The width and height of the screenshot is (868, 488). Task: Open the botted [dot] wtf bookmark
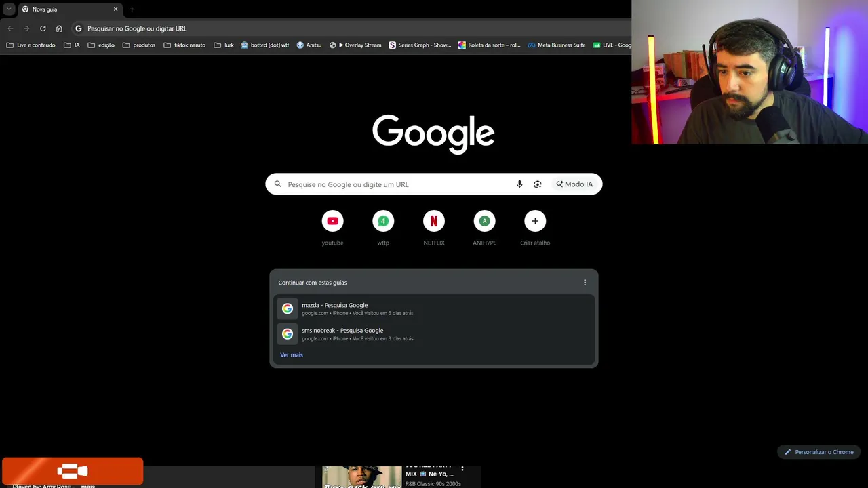tap(265, 45)
